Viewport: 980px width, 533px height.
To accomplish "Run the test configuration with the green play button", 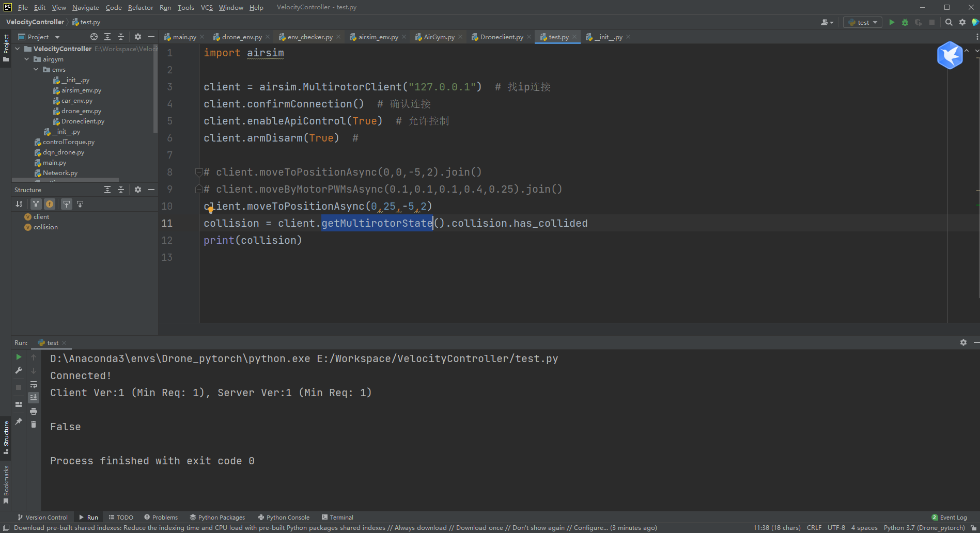I will point(892,22).
